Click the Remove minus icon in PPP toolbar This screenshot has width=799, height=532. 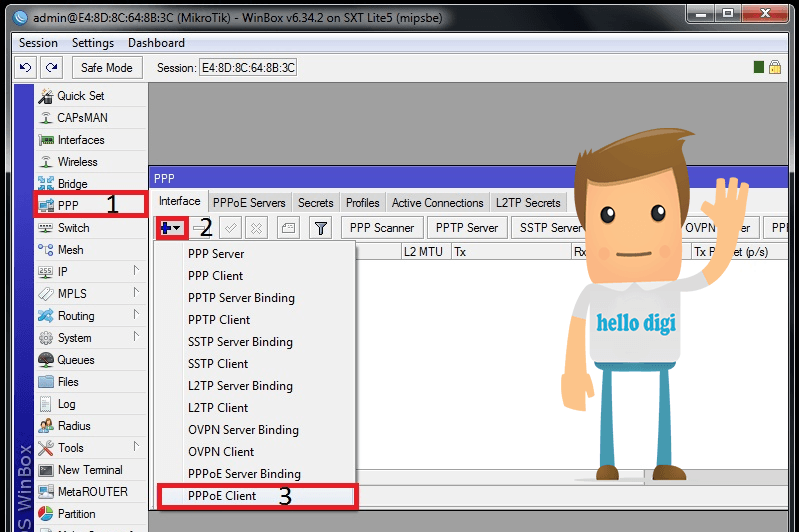(201, 228)
